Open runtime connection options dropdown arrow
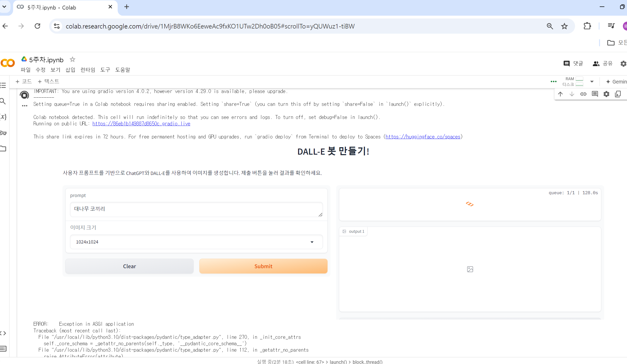Screen dimensions: 627x364 (592, 82)
